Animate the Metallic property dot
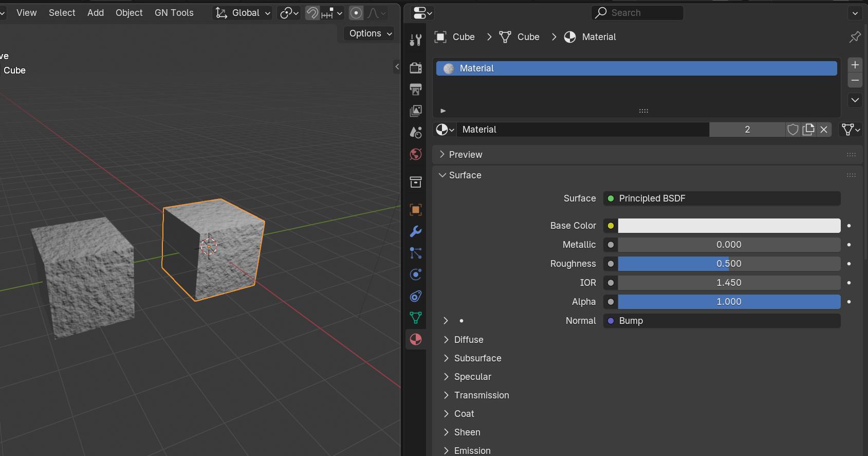 coord(849,245)
